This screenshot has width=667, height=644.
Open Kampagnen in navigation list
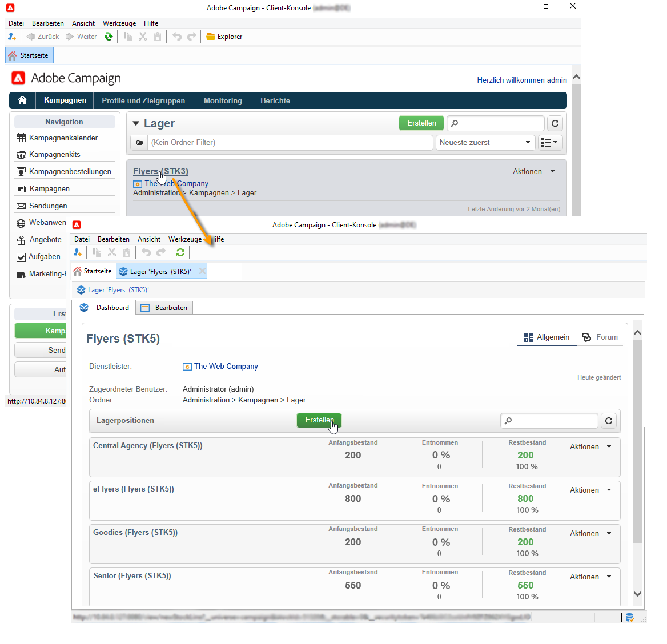tap(49, 189)
